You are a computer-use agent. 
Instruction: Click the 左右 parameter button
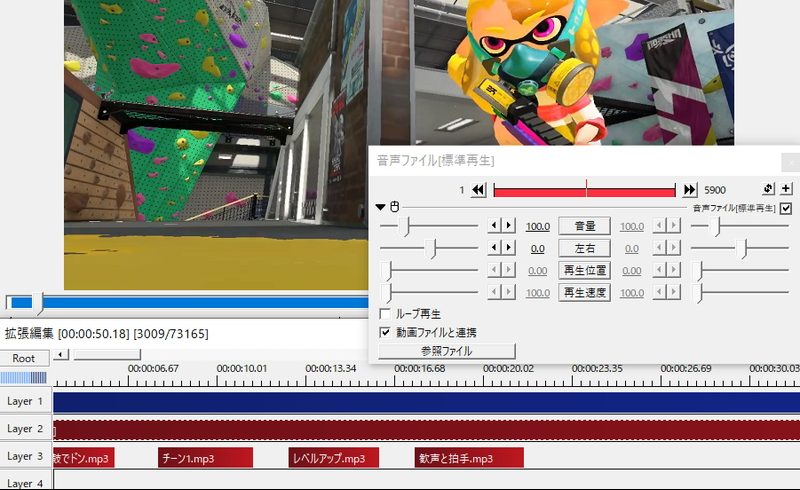(x=585, y=248)
